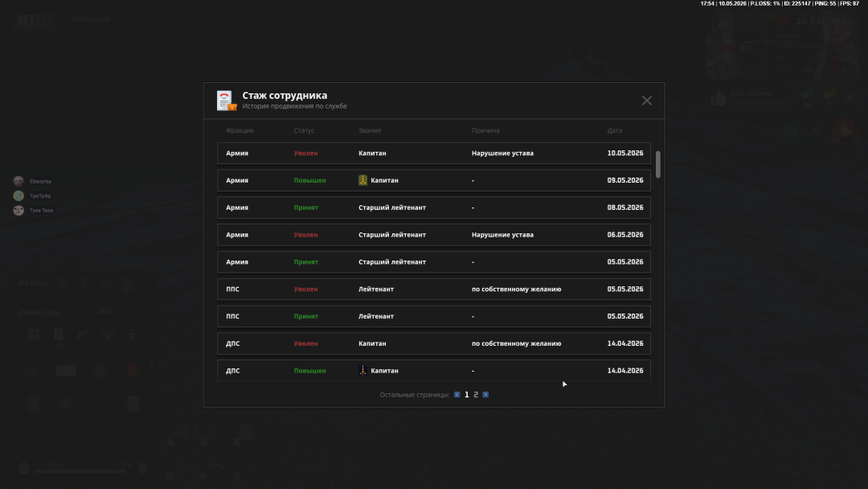Click the captain rank insignia in ДПС Повышен row
Screen dimensions: 868x489
click(x=362, y=371)
